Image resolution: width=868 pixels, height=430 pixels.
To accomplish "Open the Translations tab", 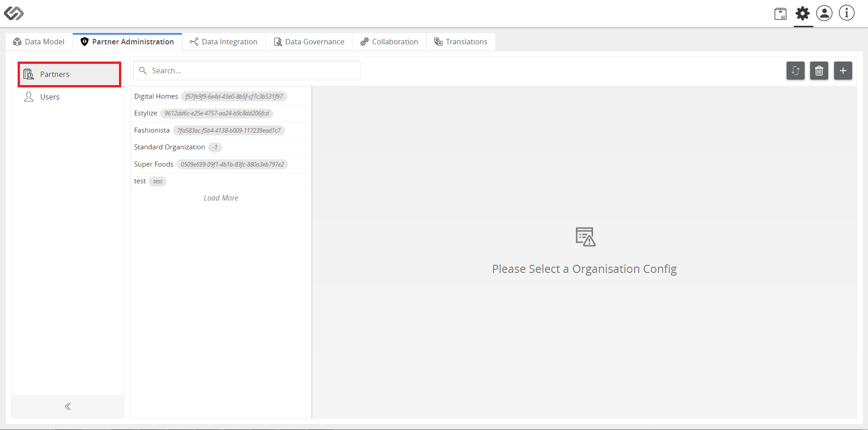I will (x=461, y=42).
